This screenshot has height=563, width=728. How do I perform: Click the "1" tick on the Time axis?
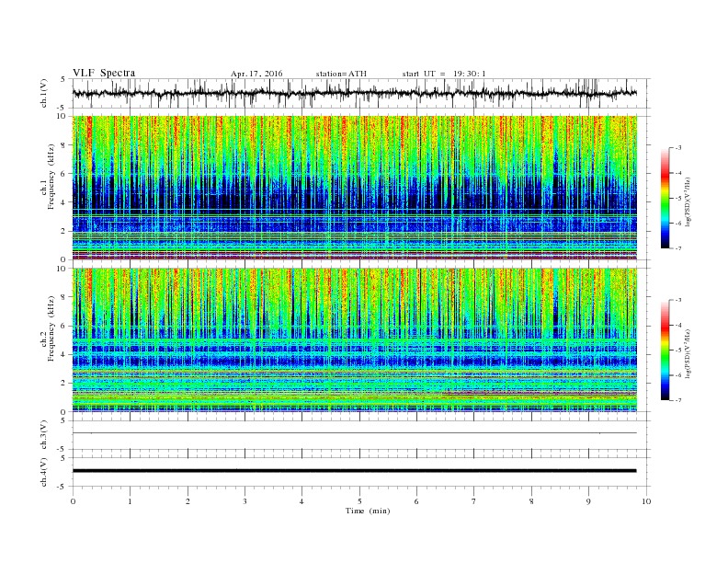(130, 501)
